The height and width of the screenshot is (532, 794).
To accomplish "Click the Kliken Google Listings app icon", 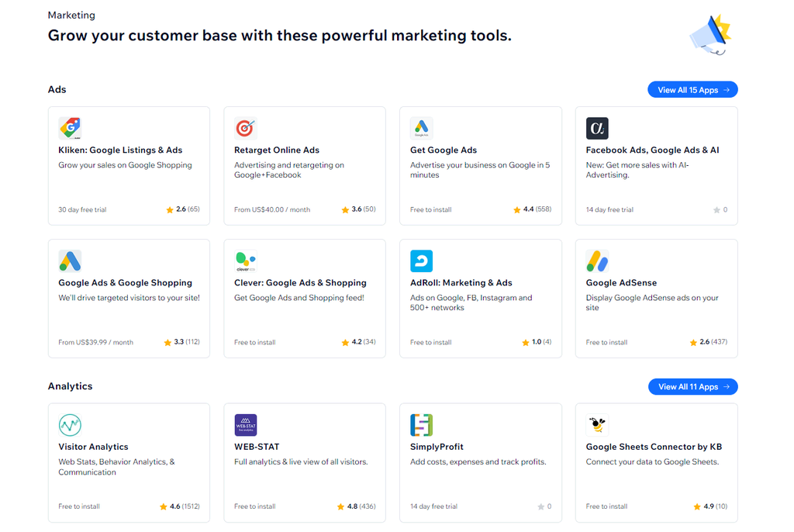I will pyautogui.click(x=70, y=128).
